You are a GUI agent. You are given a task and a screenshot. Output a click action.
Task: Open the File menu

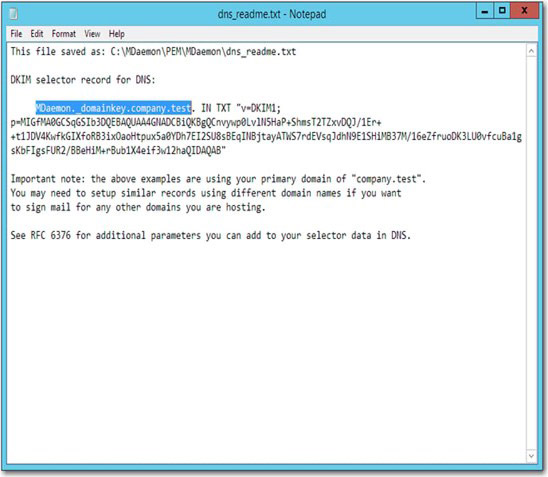tap(16, 34)
